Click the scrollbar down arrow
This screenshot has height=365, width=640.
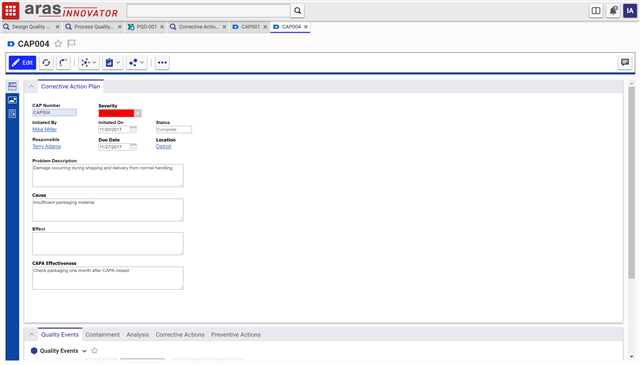pyautogui.click(x=631, y=356)
